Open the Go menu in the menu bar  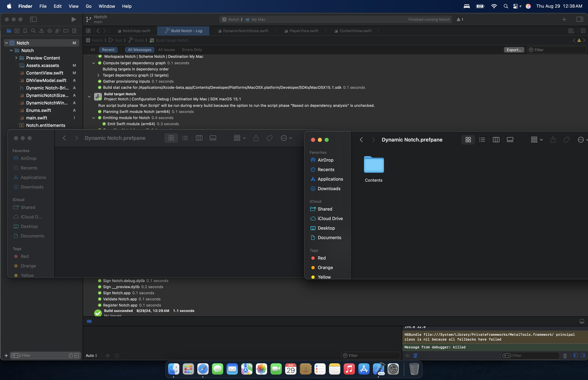pyautogui.click(x=88, y=6)
